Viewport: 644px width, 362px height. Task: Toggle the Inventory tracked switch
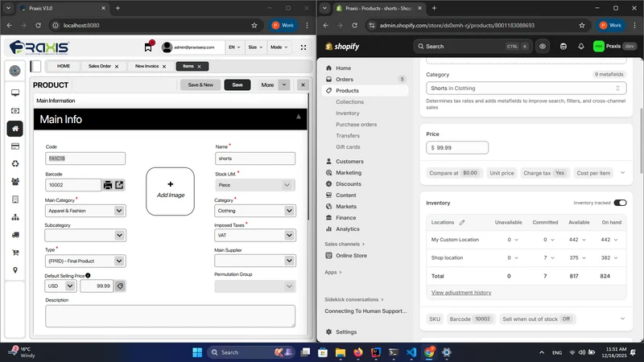620,203
